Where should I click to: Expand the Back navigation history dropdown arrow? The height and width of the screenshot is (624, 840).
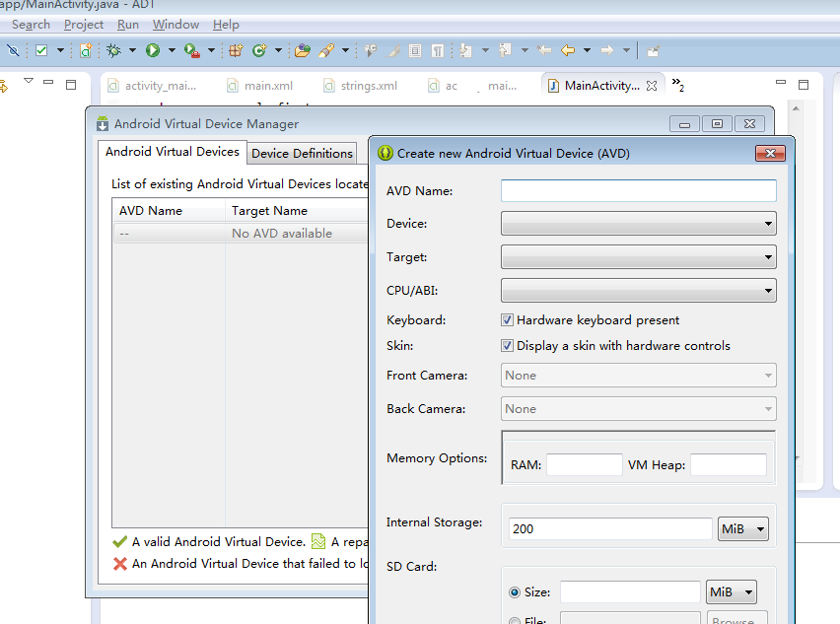point(588,50)
